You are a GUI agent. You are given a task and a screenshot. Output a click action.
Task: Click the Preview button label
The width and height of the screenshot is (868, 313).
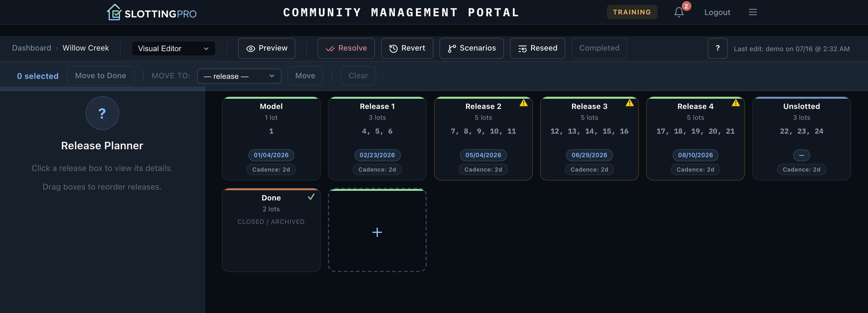coord(273,48)
